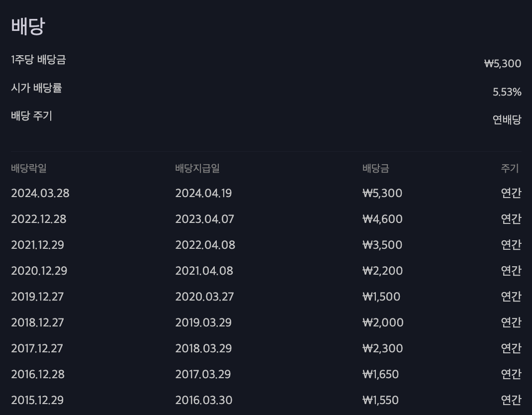Click the ₩3,500 dividend amount
The image size is (532, 415).
382,245
